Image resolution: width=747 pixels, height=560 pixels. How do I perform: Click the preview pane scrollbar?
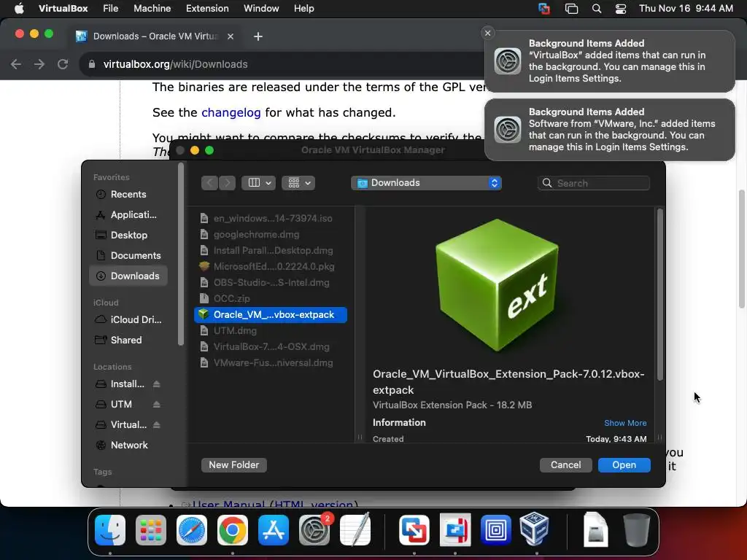coord(659,295)
